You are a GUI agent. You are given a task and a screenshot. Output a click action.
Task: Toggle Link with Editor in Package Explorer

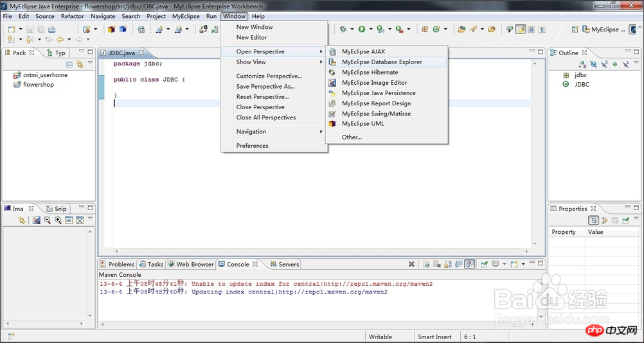tap(80, 64)
